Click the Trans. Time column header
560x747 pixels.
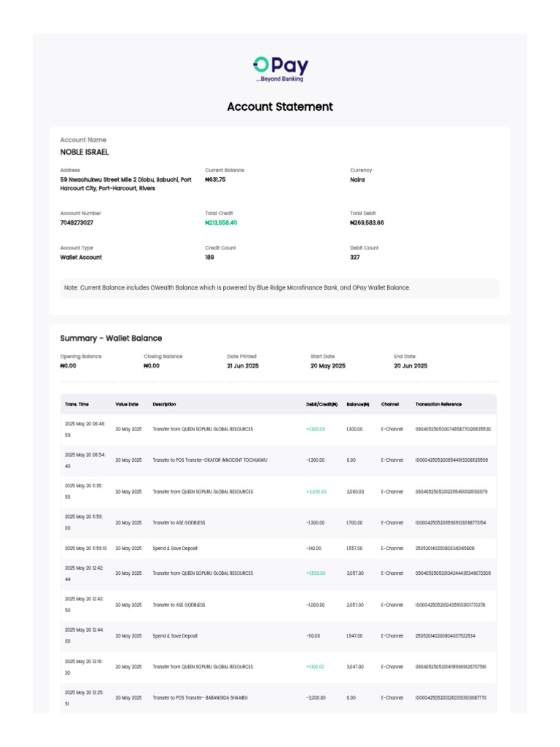coord(77,404)
